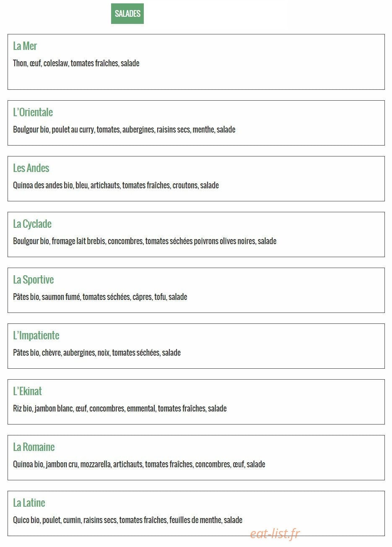Open the L'Impatiente salad title

tap(36, 336)
